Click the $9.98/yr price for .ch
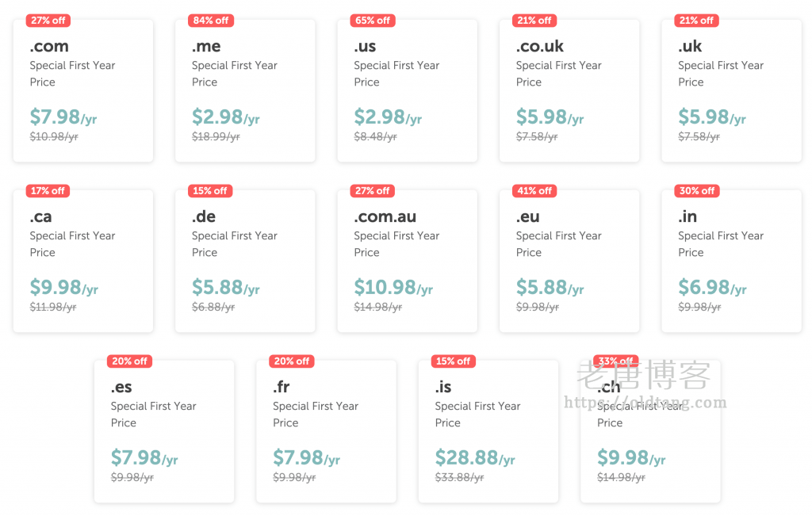This screenshot has width=812, height=516. point(630,457)
